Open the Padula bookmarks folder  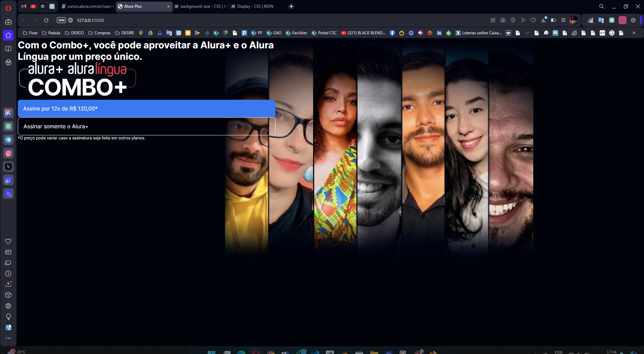[51, 33]
